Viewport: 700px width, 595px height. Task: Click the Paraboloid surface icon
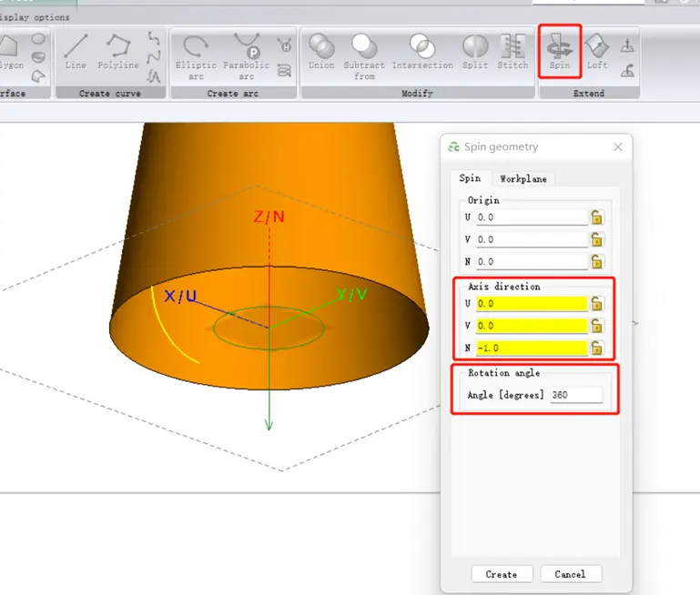[38, 57]
